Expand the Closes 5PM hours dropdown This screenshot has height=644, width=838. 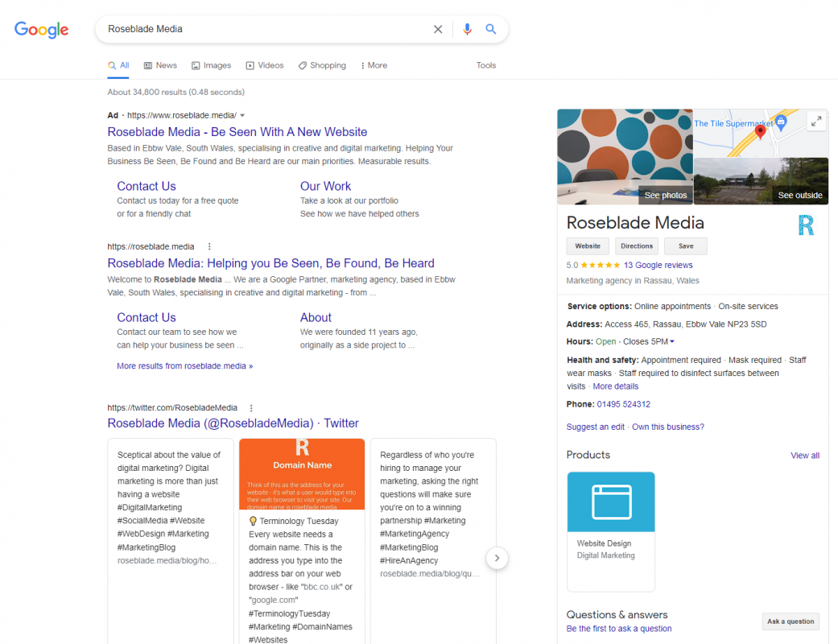pyautogui.click(x=672, y=341)
